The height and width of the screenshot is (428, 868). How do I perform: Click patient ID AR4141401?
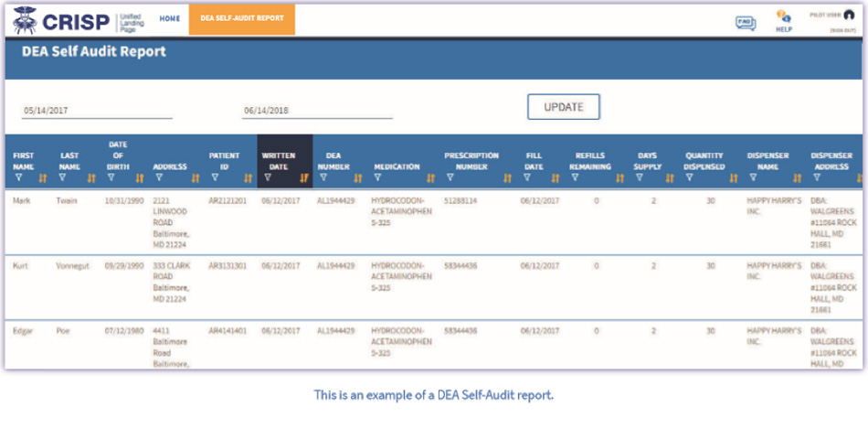[x=228, y=330]
